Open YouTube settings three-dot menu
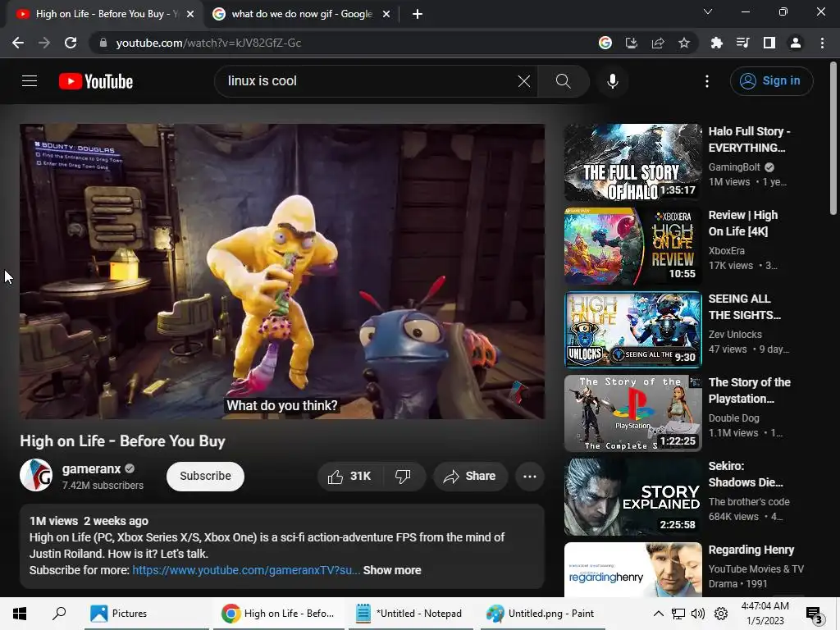The image size is (840, 630). tap(707, 81)
